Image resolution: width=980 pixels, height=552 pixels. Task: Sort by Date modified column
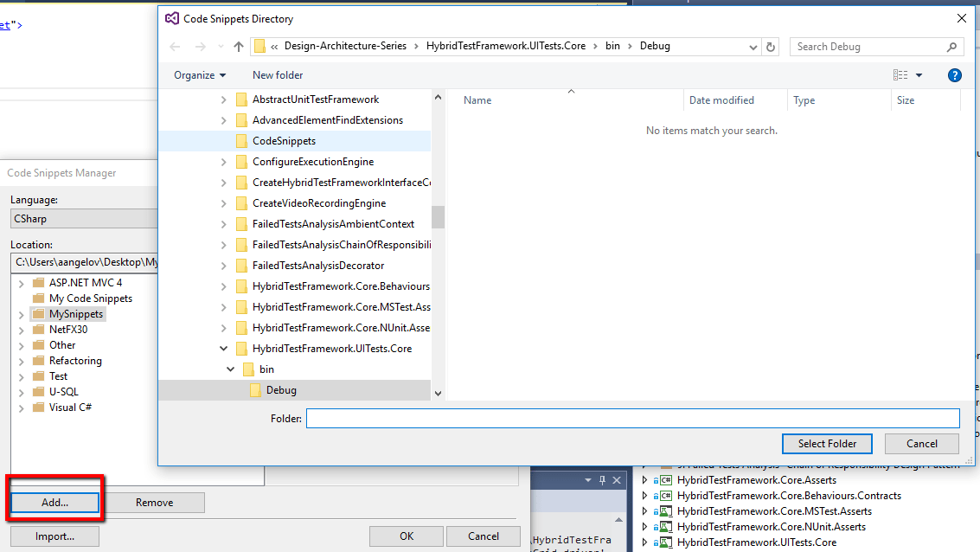(721, 100)
